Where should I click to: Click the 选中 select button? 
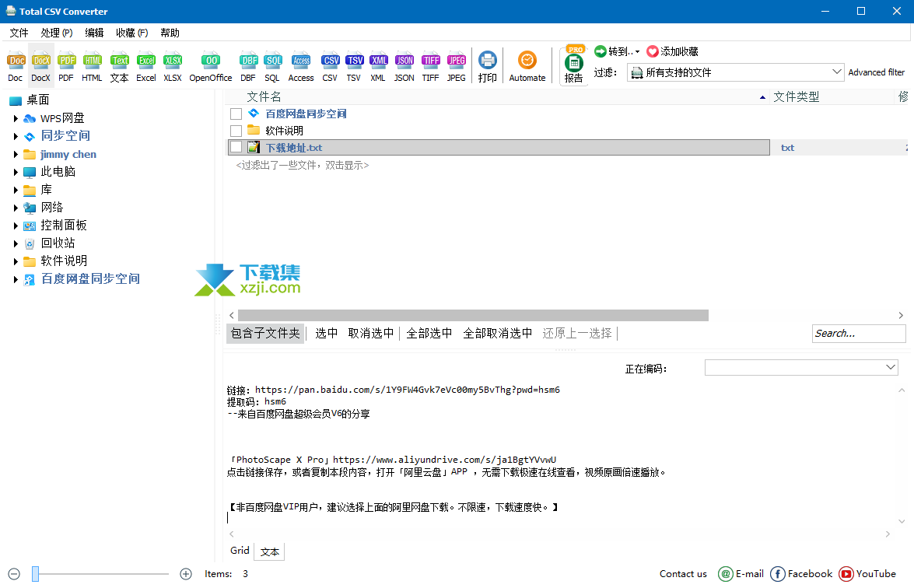click(x=327, y=334)
